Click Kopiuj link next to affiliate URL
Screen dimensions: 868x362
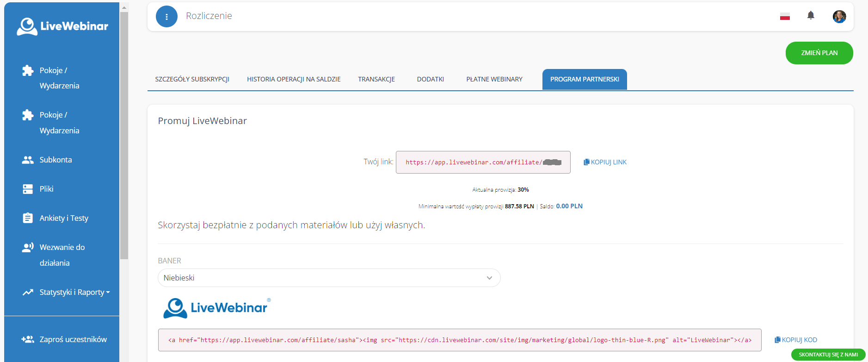click(605, 162)
